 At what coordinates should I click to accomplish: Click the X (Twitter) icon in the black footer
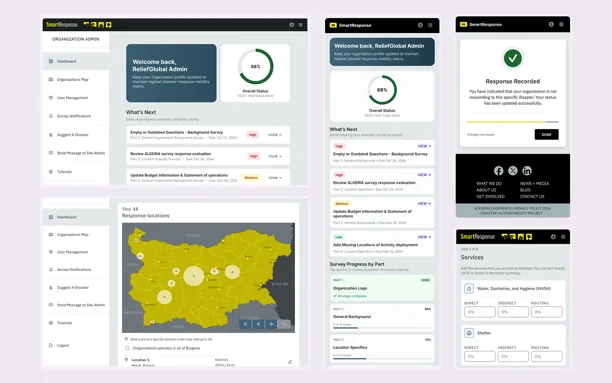[513, 171]
